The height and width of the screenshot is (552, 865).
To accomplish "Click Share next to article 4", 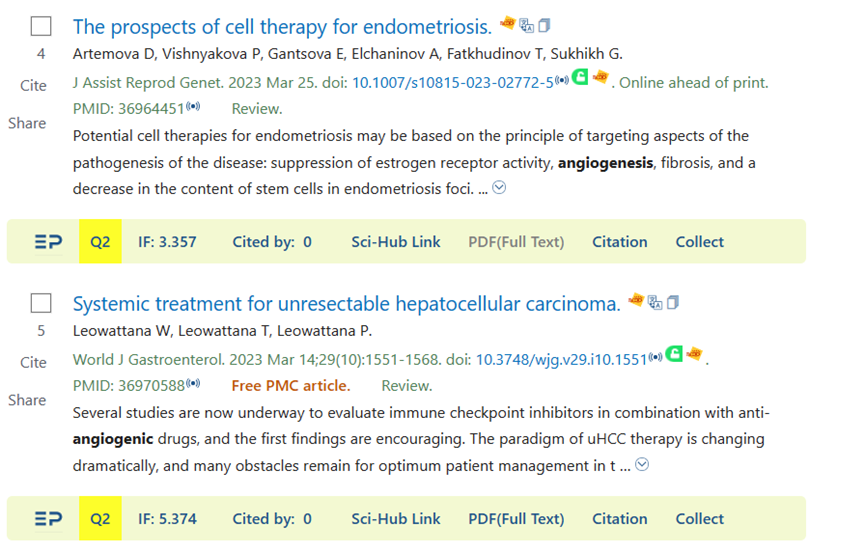I will pyautogui.click(x=27, y=123).
